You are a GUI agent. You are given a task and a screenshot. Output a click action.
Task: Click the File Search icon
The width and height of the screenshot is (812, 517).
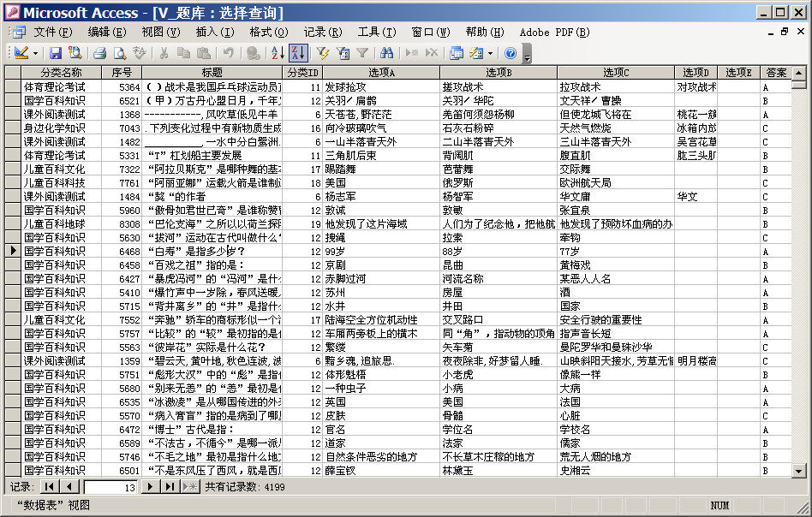75,53
